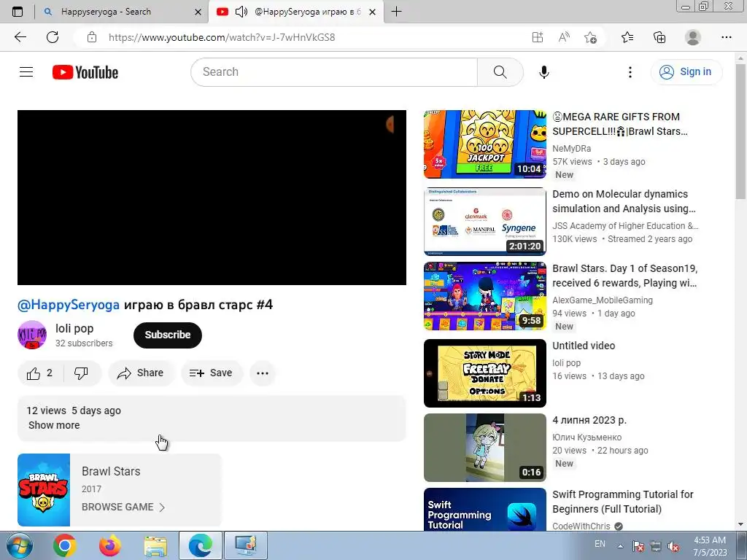Like the video with thumbs up
The image size is (747, 560).
(39, 373)
